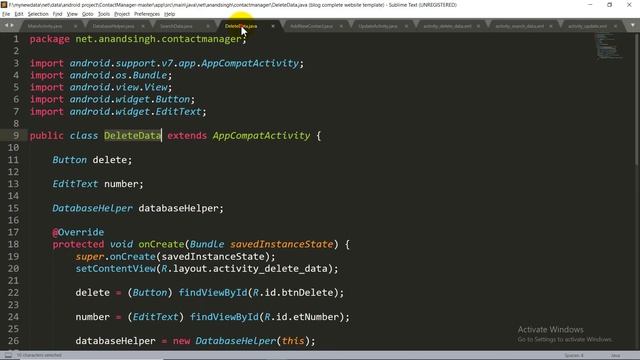Open the Selection menu
This screenshot has width=640, height=360.
38,14
